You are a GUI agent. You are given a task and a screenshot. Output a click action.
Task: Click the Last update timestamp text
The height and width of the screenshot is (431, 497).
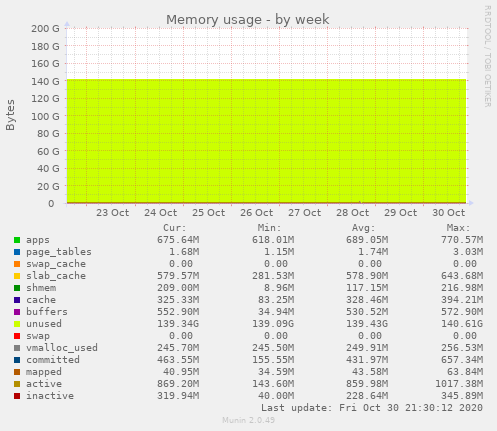point(372,408)
